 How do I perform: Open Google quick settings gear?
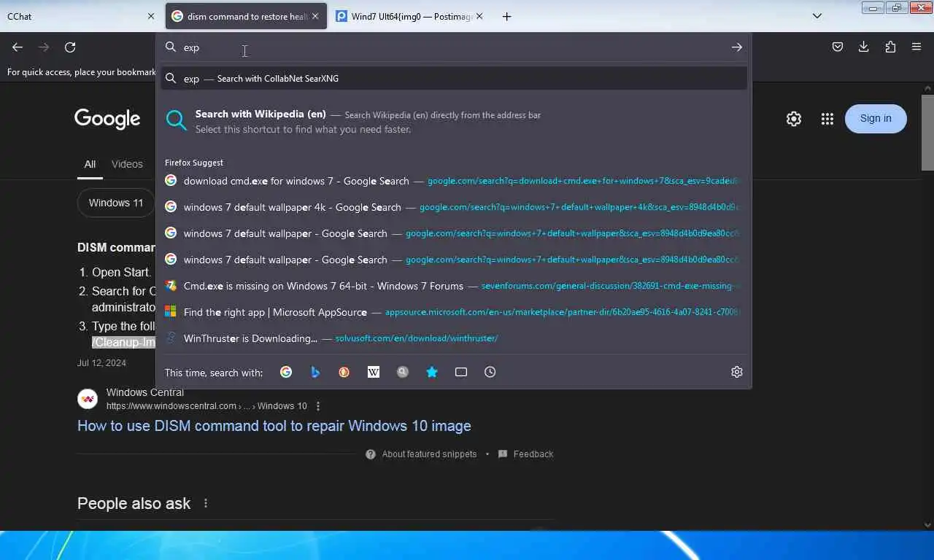(794, 119)
